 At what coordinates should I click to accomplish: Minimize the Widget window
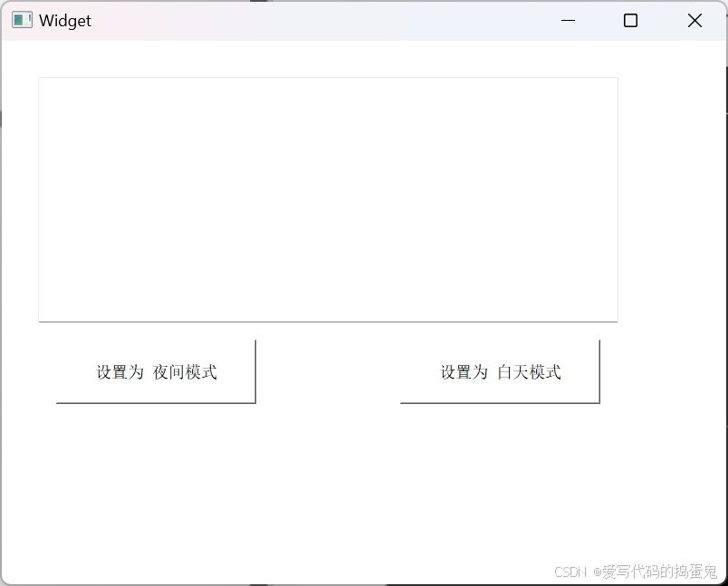click(568, 21)
